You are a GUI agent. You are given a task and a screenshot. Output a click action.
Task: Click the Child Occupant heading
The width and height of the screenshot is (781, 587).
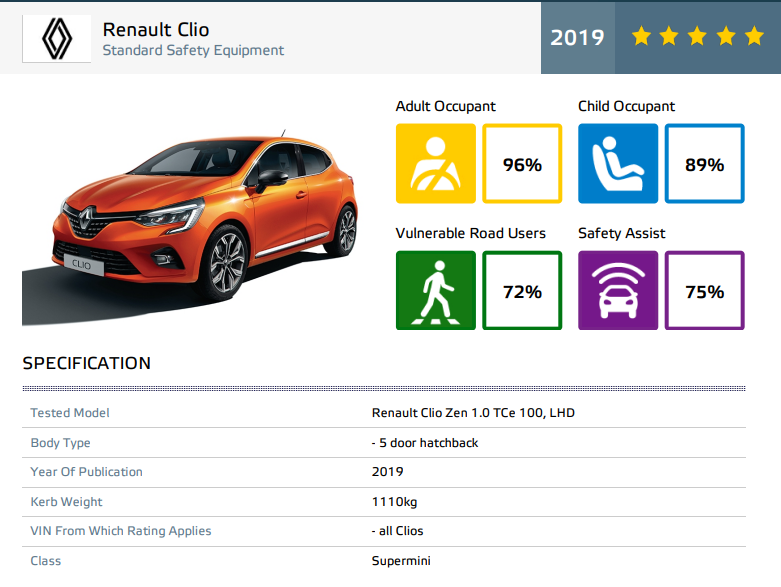626,106
